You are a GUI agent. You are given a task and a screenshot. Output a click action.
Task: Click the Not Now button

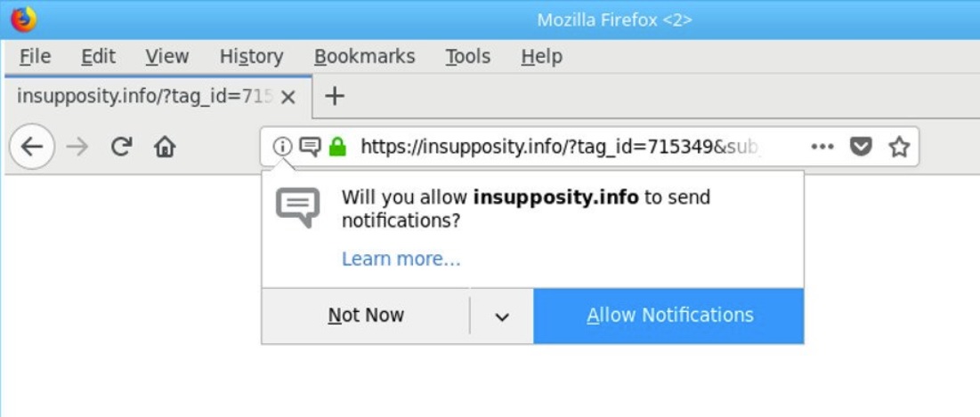pos(366,316)
